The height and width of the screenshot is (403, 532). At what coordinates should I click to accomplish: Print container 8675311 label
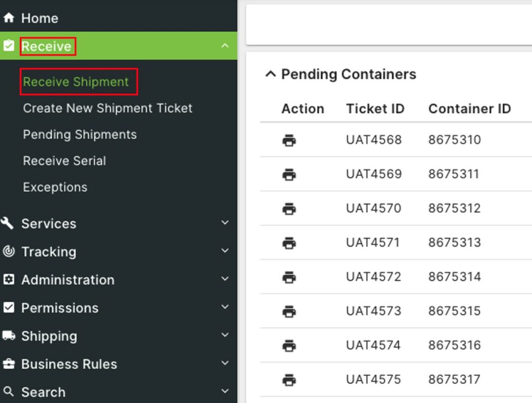coord(289,174)
